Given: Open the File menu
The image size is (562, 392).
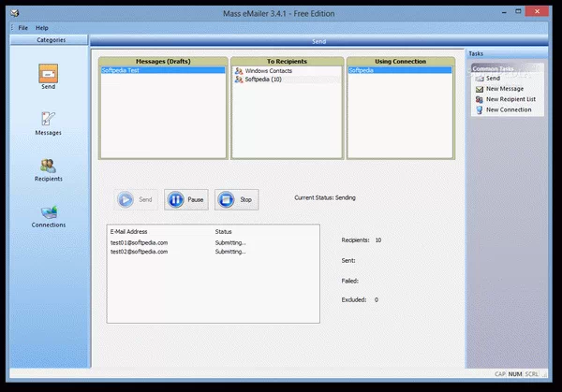Looking at the screenshot, I should coord(22,28).
